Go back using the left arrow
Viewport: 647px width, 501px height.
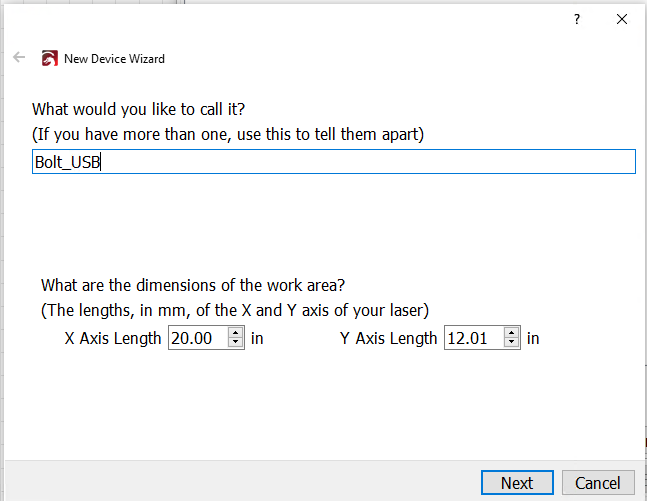tap(19, 57)
